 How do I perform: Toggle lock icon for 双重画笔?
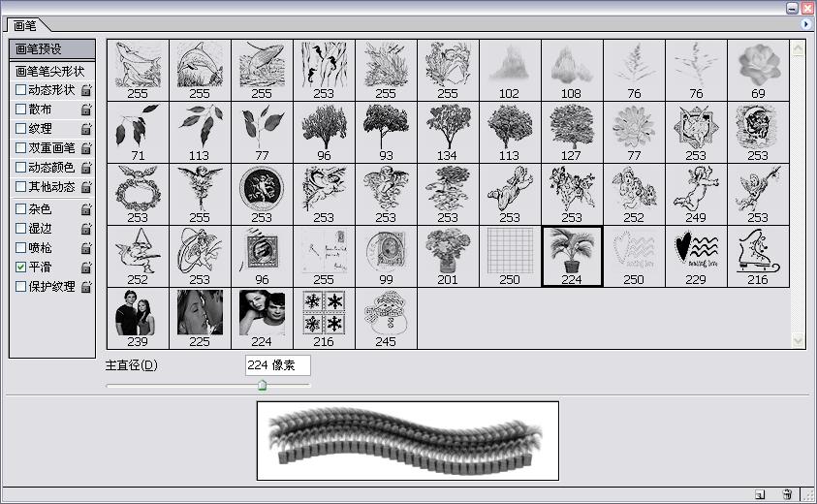point(86,148)
